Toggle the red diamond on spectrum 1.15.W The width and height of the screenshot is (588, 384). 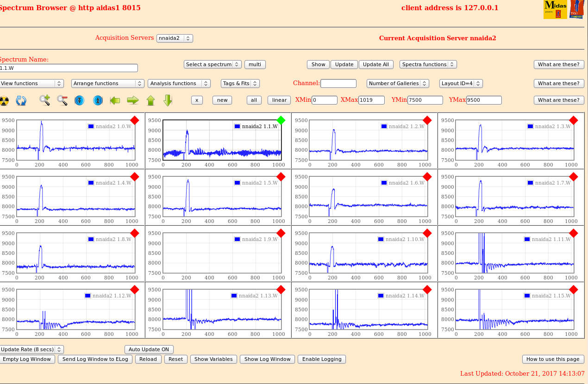click(x=573, y=290)
